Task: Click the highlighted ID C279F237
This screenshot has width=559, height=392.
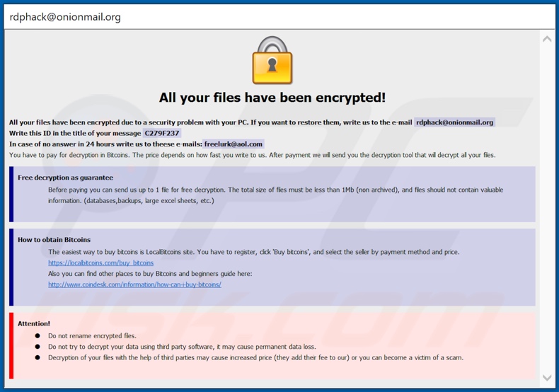Action: pos(162,133)
